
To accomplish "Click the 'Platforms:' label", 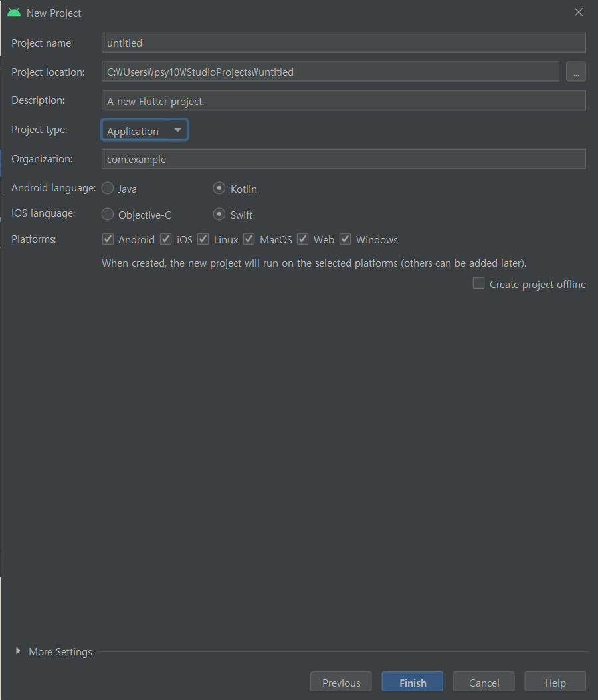I will (x=33, y=239).
